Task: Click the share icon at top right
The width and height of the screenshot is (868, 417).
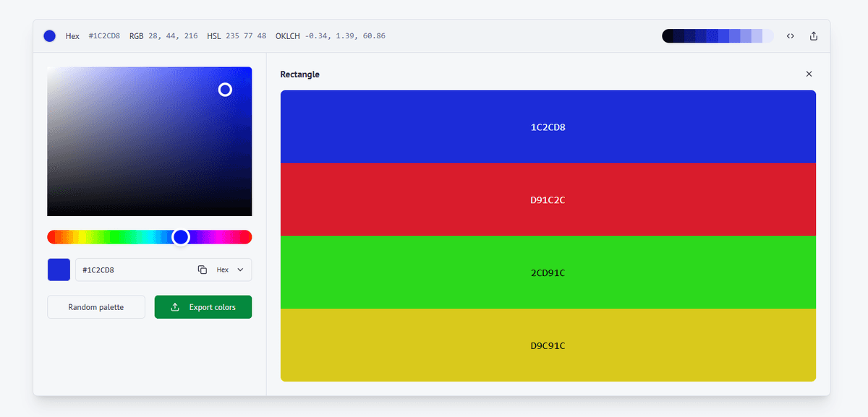Action: point(813,35)
